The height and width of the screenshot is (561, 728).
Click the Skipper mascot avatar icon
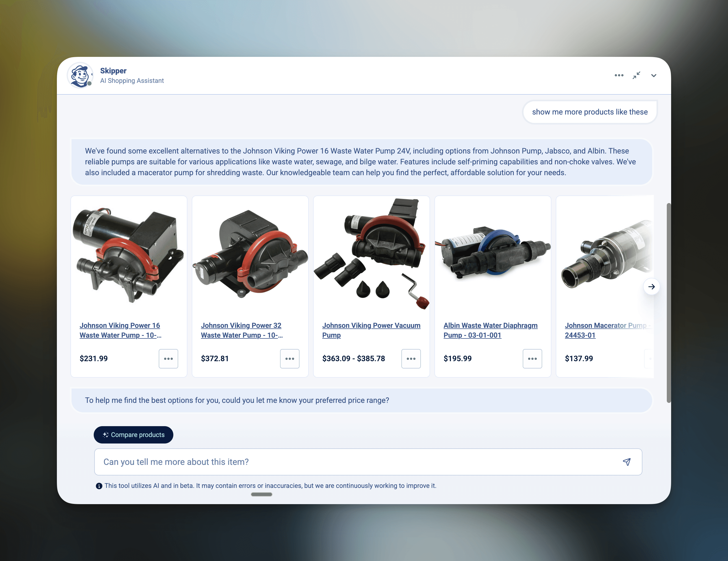80,75
